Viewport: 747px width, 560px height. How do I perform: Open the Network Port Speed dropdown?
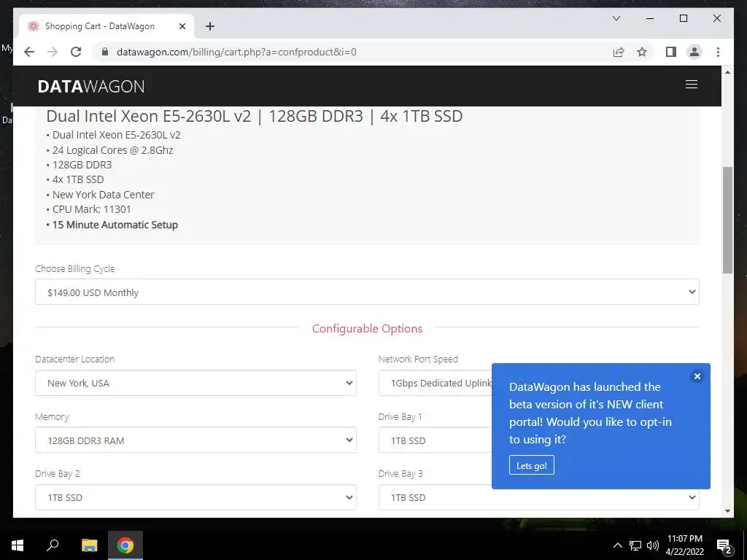[x=435, y=383]
